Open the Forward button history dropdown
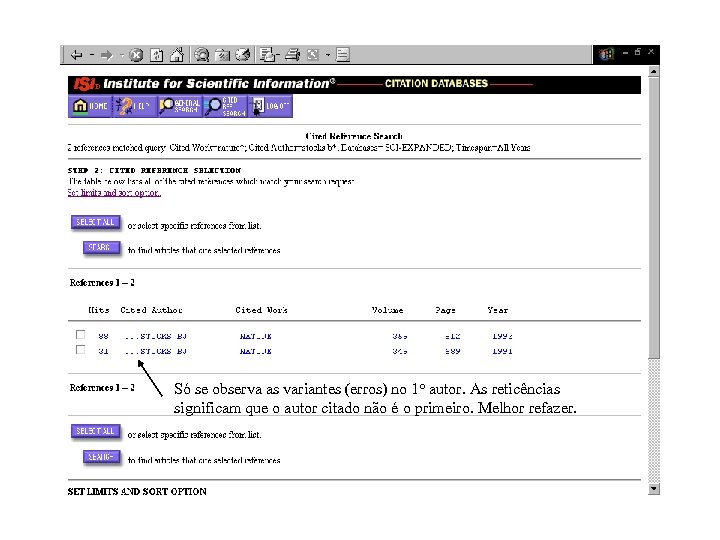The height and width of the screenshot is (540, 720). click(122, 55)
